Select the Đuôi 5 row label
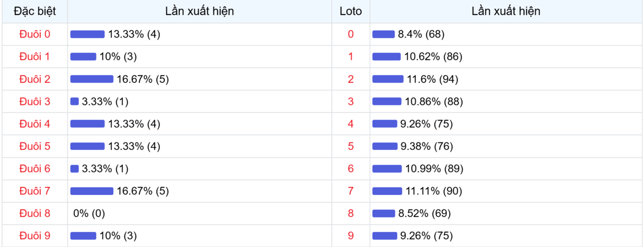Image resolution: width=644 pixels, height=247 pixels. pos(34,146)
